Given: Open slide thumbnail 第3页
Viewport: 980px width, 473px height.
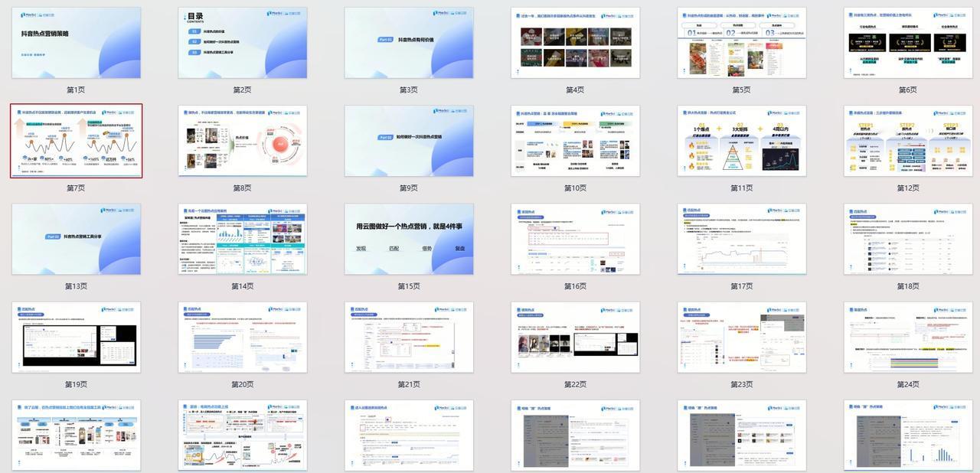Looking at the screenshot, I should tap(409, 43).
